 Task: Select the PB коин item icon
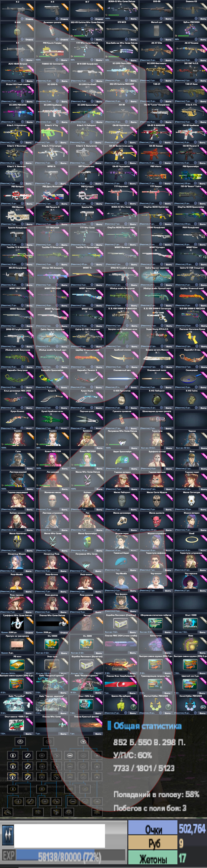pyautogui.click(x=17, y=665)
